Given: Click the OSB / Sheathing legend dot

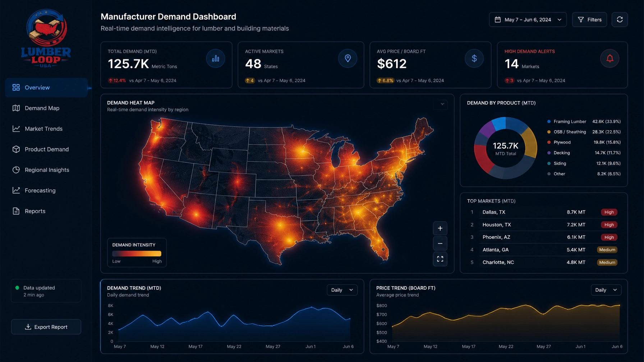Looking at the screenshot, I should pyautogui.click(x=549, y=132).
